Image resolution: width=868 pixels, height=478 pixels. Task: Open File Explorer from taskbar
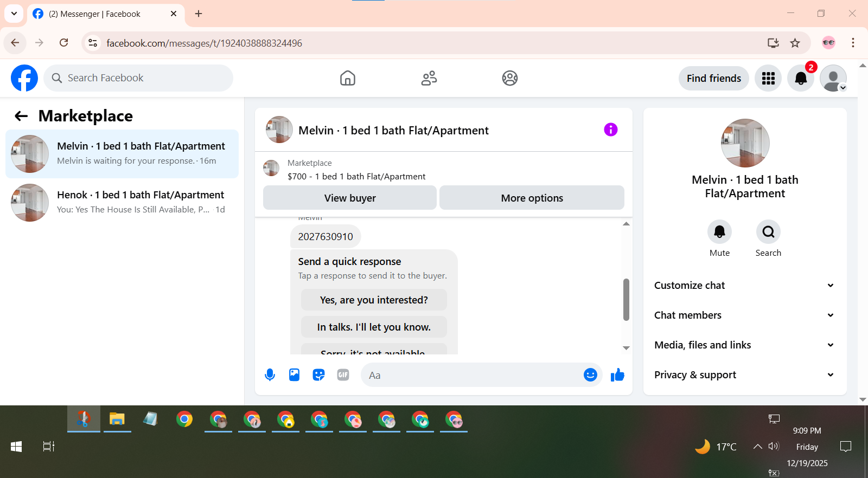[117, 419]
